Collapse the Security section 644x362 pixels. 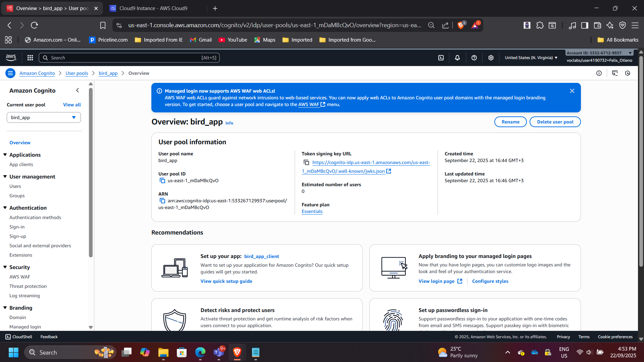coord(5,267)
